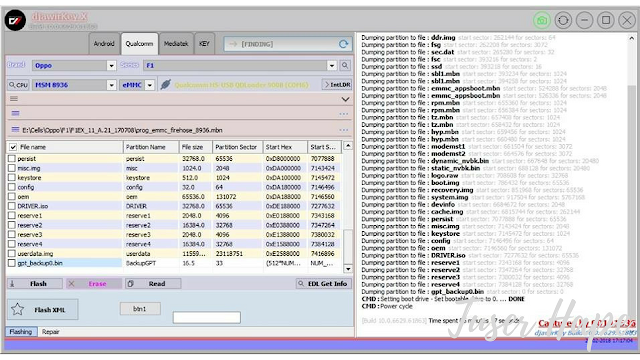Screen dimensions: 640x360
Task: Check the reserve1 checkbox
Action: (12, 216)
